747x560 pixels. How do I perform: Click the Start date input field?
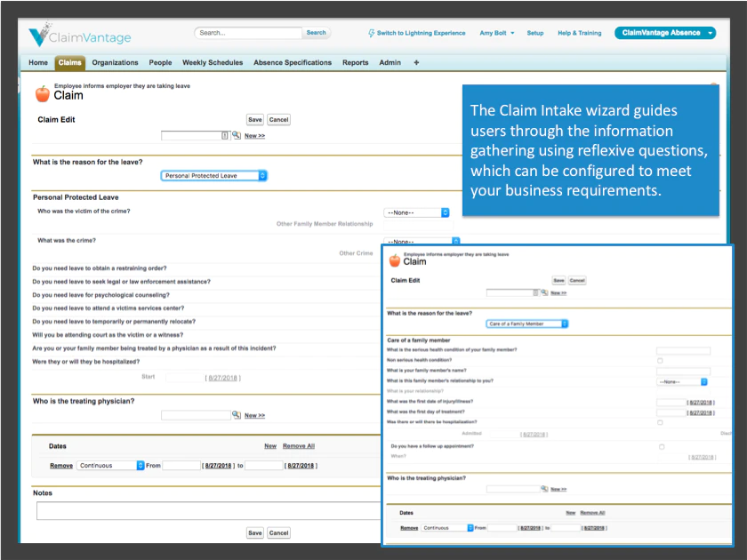(185, 378)
